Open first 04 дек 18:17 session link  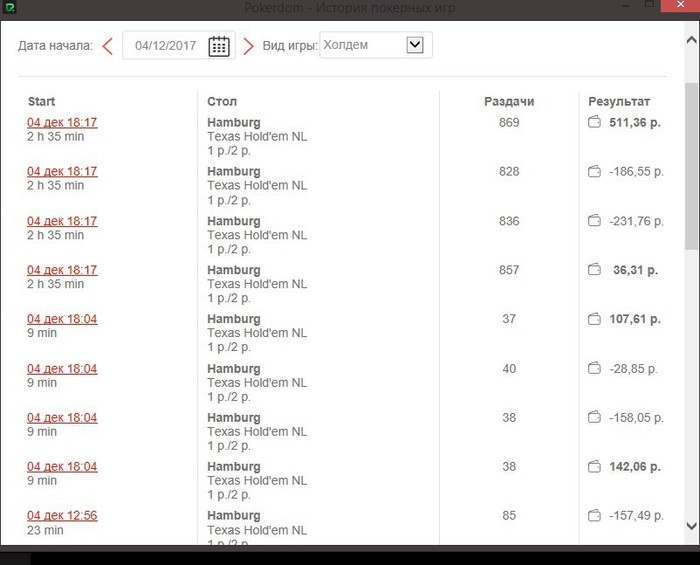point(62,123)
